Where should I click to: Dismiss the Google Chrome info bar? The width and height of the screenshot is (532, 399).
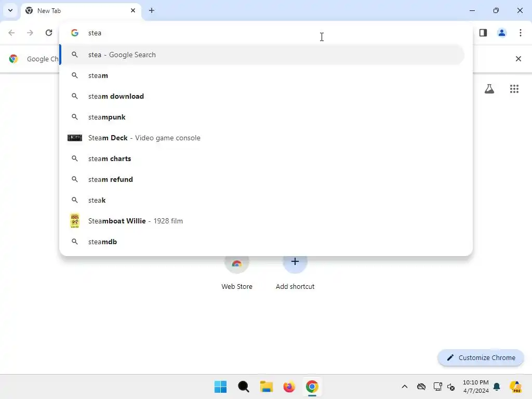(518, 59)
